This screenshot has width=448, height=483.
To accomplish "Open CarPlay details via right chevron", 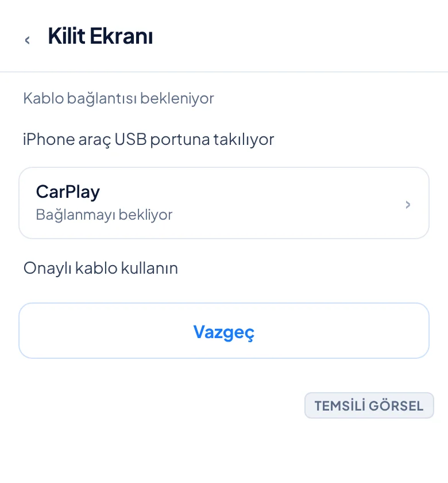I will (x=408, y=205).
